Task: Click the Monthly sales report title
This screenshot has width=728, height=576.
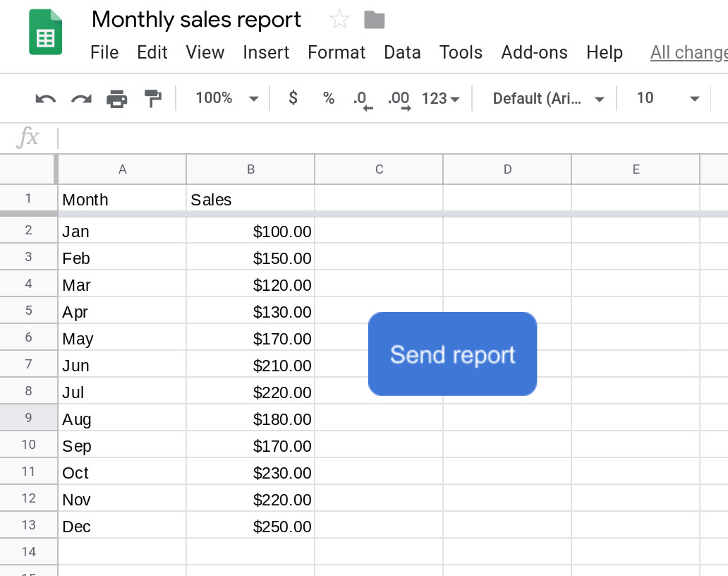Action: pos(196,20)
